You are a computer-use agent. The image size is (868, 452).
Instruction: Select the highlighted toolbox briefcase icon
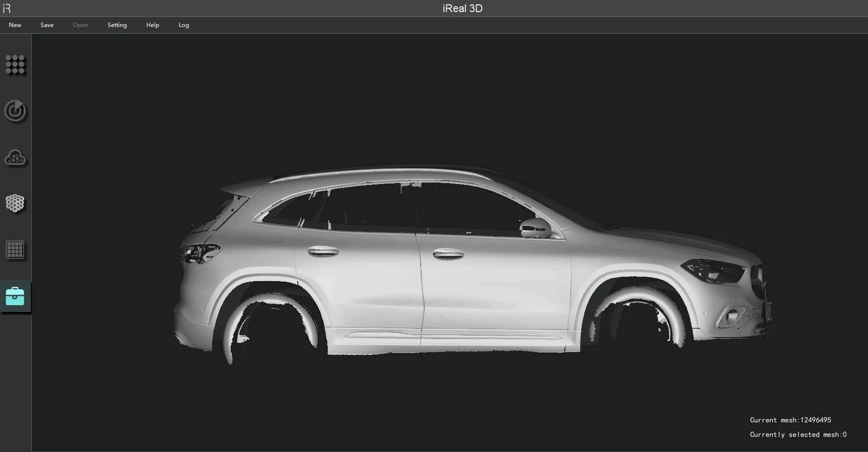(15, 296)
